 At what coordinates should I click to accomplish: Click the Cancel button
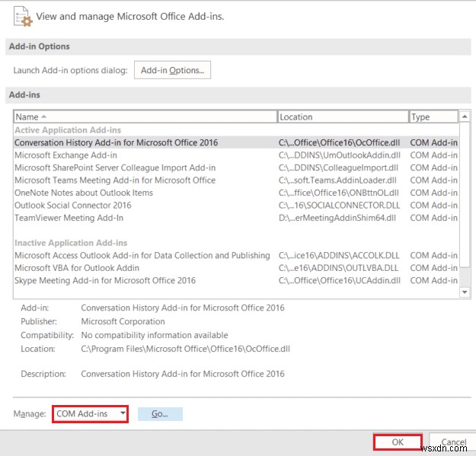point(452,442)
